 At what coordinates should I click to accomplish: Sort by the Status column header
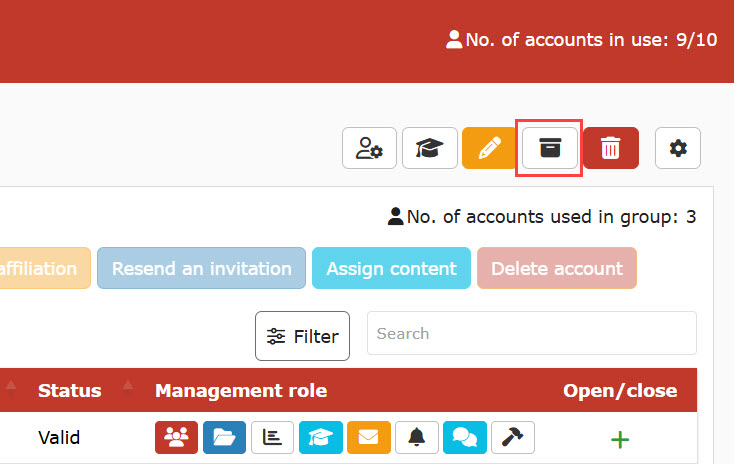[x=70, y=390]
